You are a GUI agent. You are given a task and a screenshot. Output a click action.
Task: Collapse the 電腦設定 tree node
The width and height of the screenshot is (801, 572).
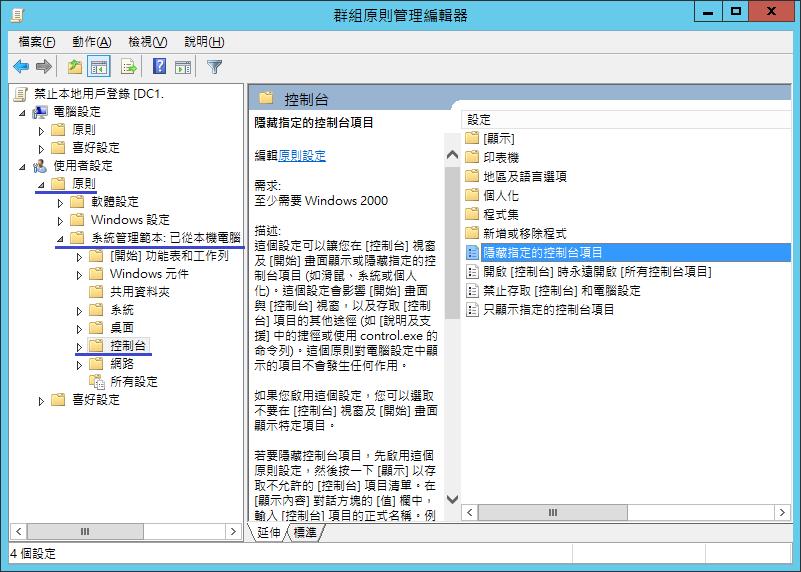click(x=22, y=113)
